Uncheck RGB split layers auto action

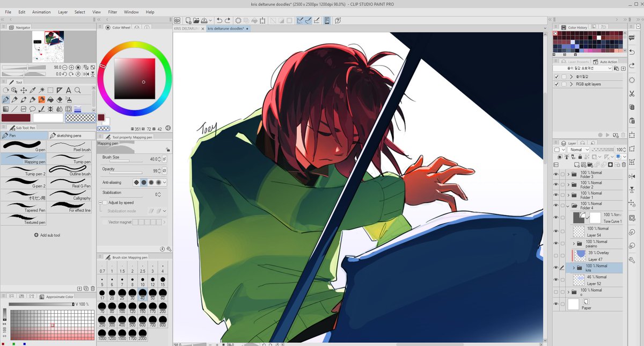point(557,84)
